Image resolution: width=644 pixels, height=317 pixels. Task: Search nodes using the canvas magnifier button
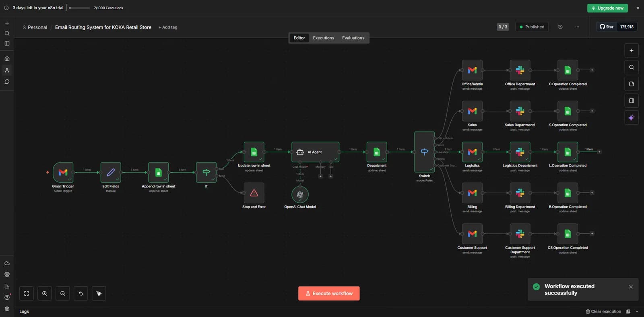click(632, 67)
